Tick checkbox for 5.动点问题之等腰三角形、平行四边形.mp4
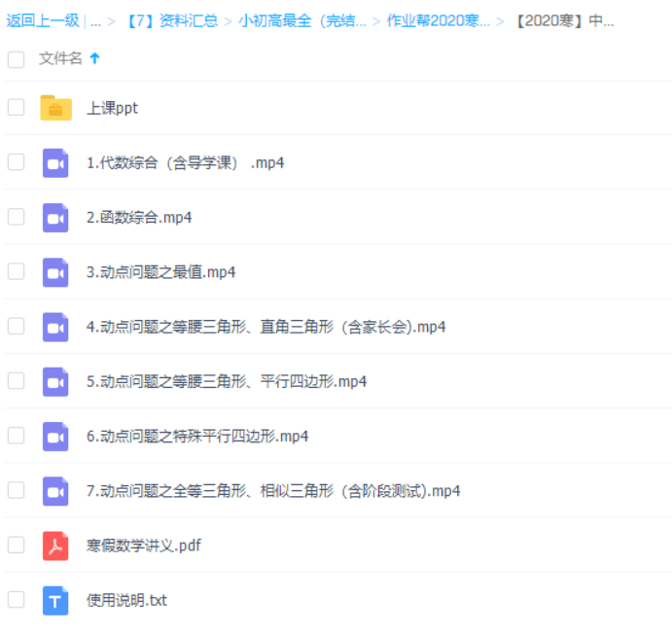672x635 pixels. click(16, 380)
